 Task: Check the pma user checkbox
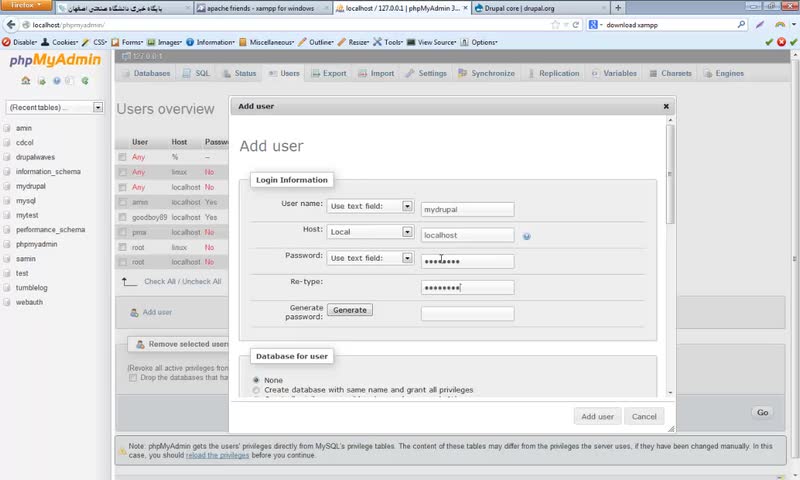[x=122, y=232]
